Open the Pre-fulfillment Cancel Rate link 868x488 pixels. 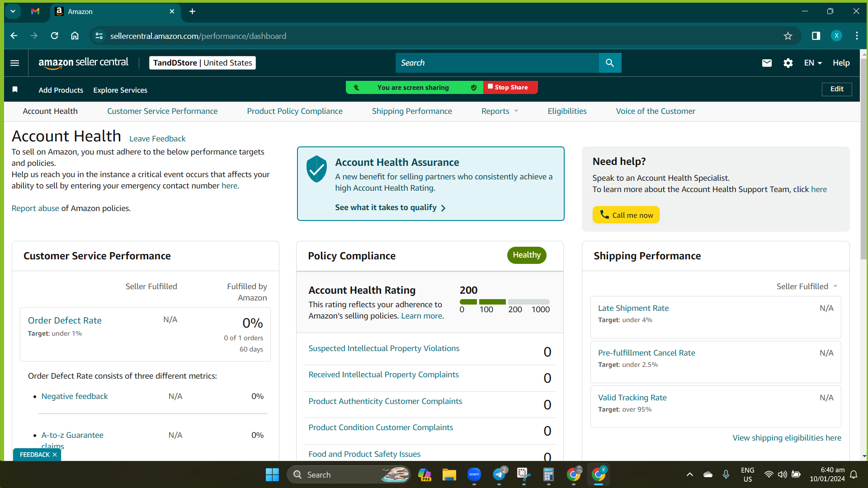click(x=646, y=353)
